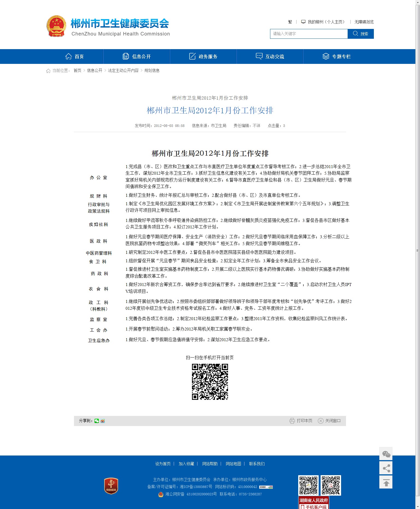Viewport: 420px width, 509px height.
Task: Click the close window circle-x icon
Action: coord(321,421)
